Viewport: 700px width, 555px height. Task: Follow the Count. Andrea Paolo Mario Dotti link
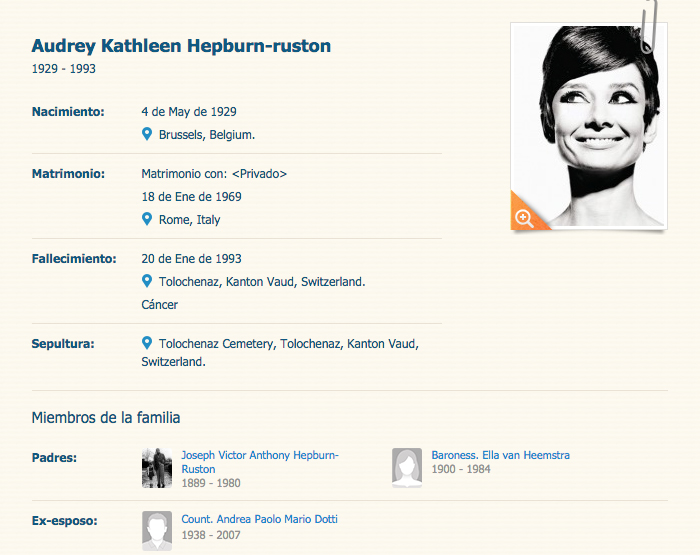point(259,519)
